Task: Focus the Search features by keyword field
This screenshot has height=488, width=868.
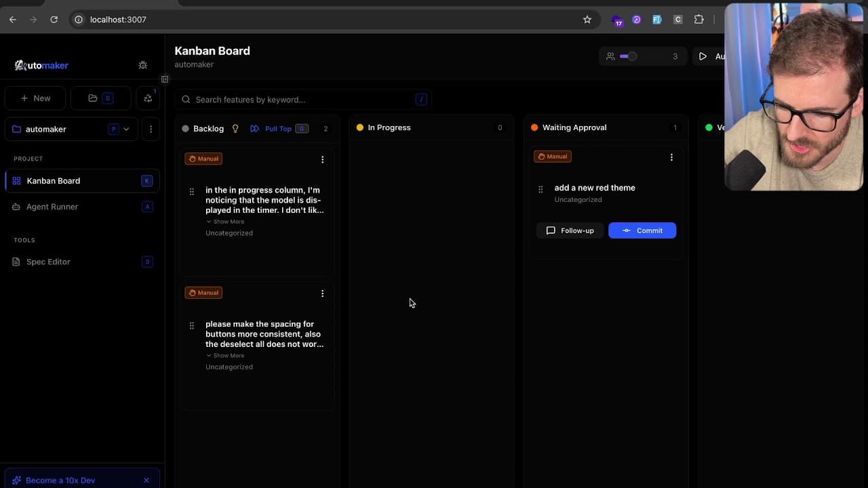Action: (x=302, y=100)
